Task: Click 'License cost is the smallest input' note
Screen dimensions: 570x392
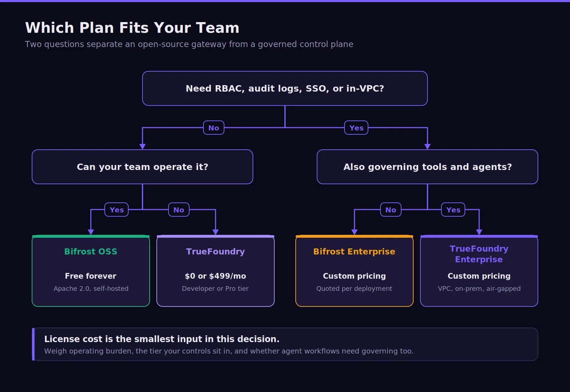Action: tap(162, 339)
